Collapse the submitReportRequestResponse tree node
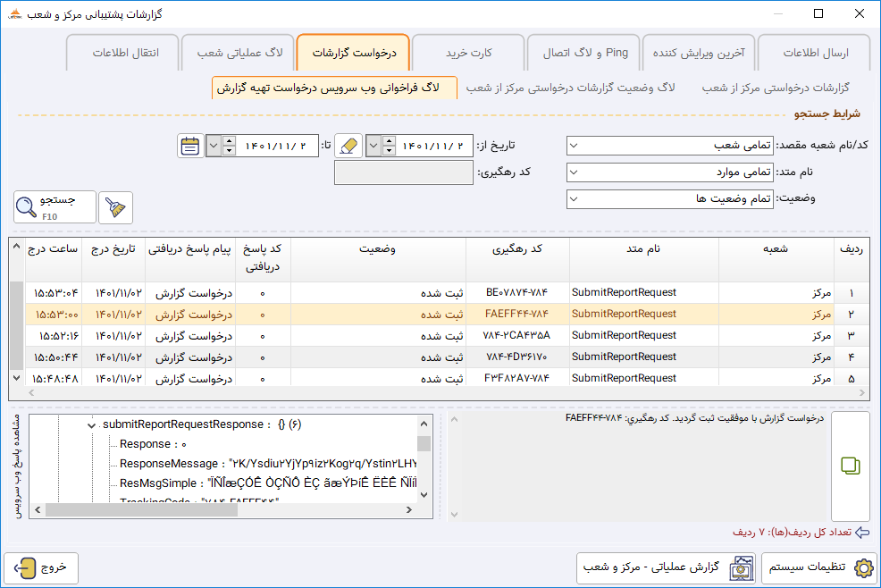 [x=91, y=425]
